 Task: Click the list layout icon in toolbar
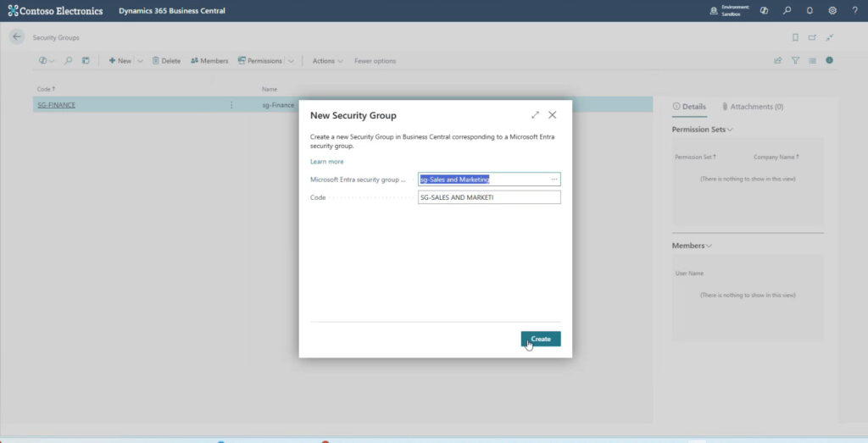click(x=86, y=61)
